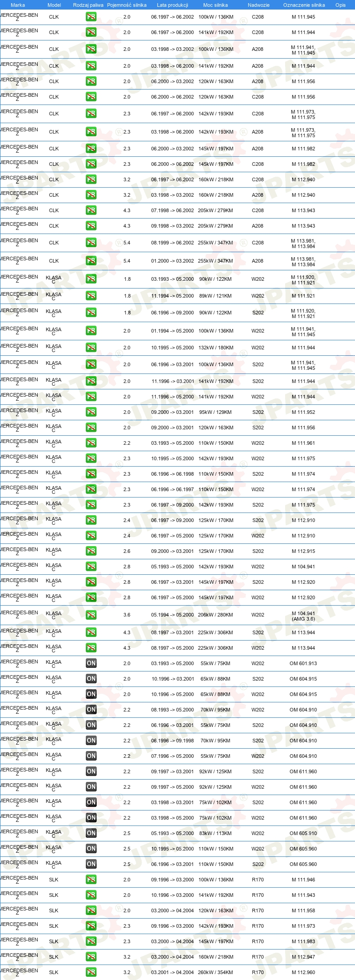Click diesel ON icon in OM 604.915 S202 row

click(91, 679)
